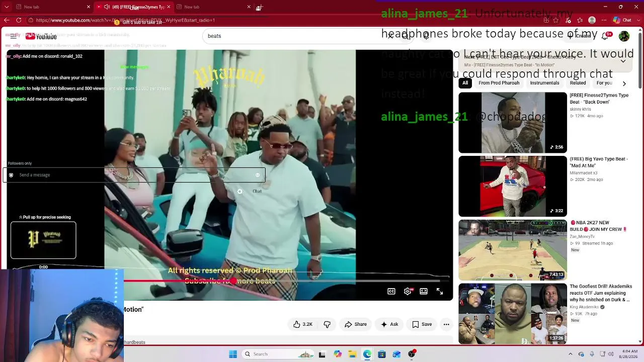Show more filter chips with right arrow

[x=624, y=83]
